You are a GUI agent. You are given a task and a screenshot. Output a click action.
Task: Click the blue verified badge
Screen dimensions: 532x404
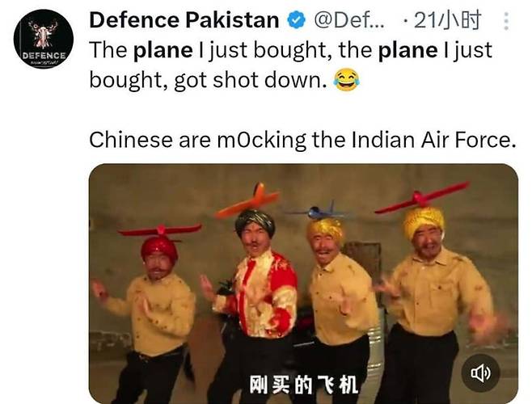297,20
